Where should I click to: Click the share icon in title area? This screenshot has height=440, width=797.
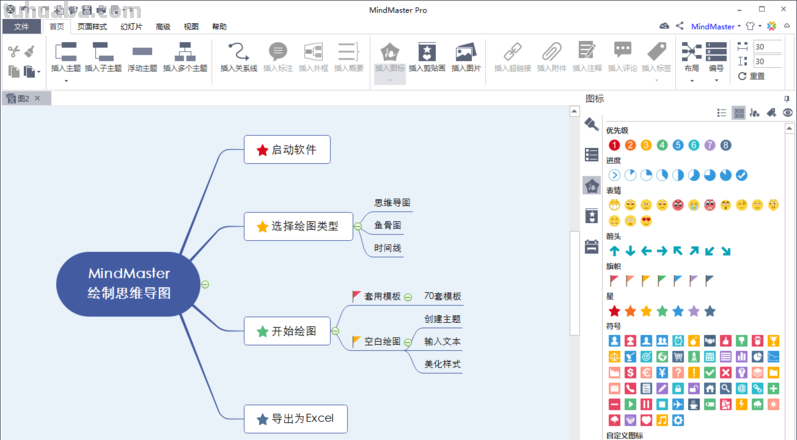coord(680,26)
